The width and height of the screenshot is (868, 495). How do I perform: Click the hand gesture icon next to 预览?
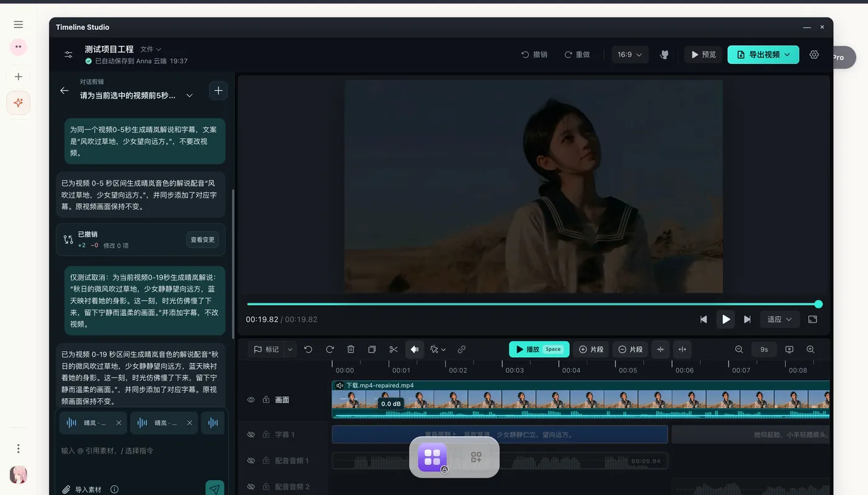point(664,55)
